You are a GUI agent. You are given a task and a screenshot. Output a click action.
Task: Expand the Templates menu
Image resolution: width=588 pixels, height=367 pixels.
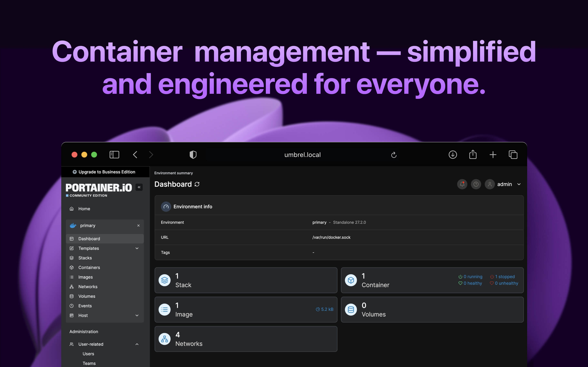coord(88,248)
